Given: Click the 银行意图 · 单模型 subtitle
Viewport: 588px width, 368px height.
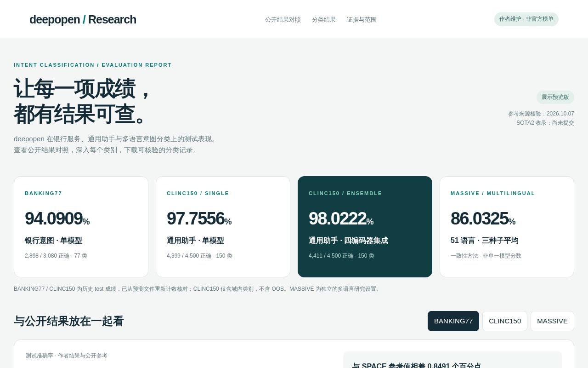Looking at the screenshot, I should 53,241.
